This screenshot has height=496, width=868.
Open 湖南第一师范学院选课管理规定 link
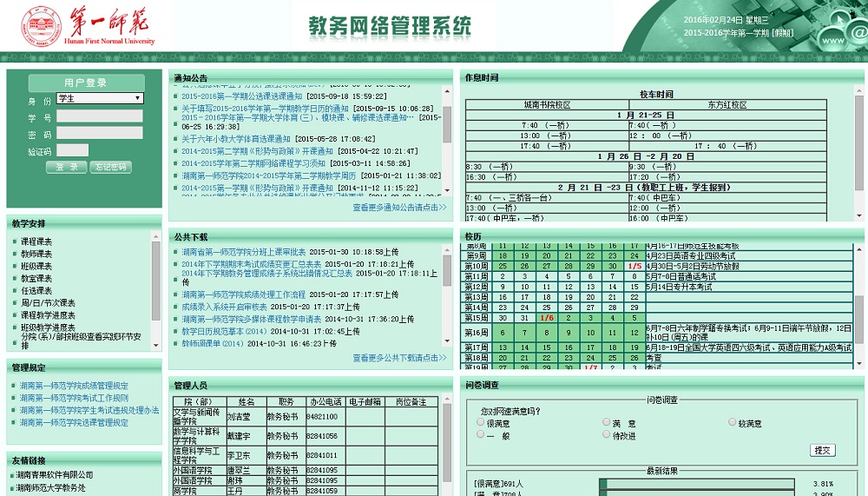(74, 422)
